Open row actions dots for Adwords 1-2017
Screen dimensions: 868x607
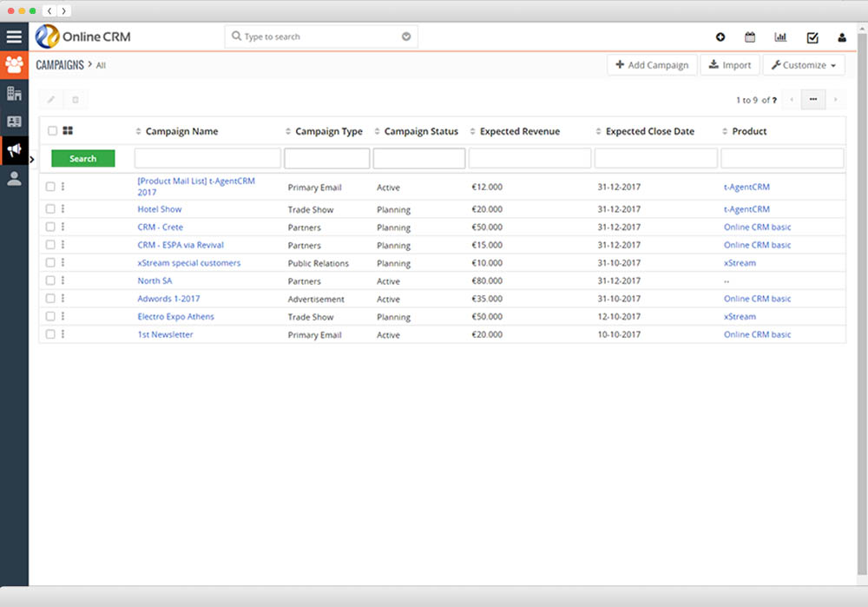62,298
